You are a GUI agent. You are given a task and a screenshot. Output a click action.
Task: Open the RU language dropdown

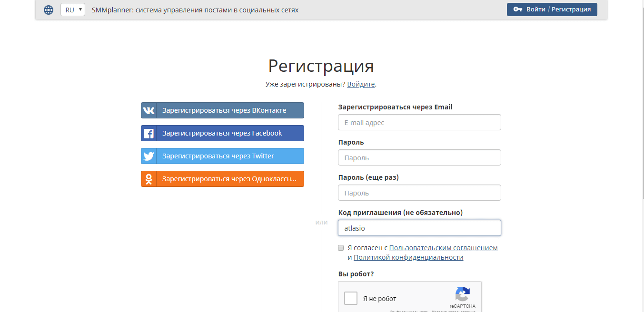(x=73, y=10)
